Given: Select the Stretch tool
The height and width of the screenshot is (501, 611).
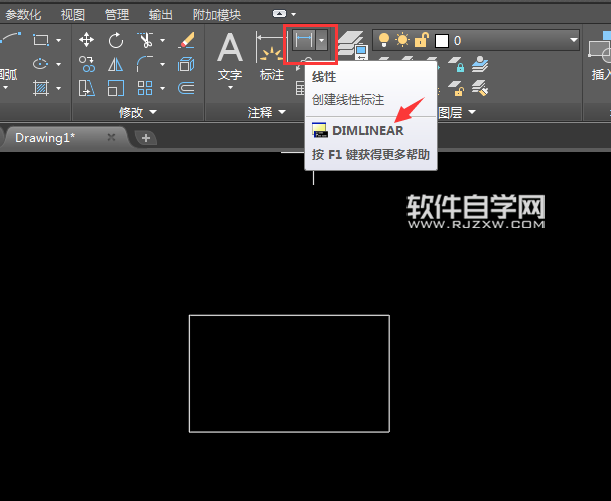Looking at the screenshot, I should (x=87, y=88).
